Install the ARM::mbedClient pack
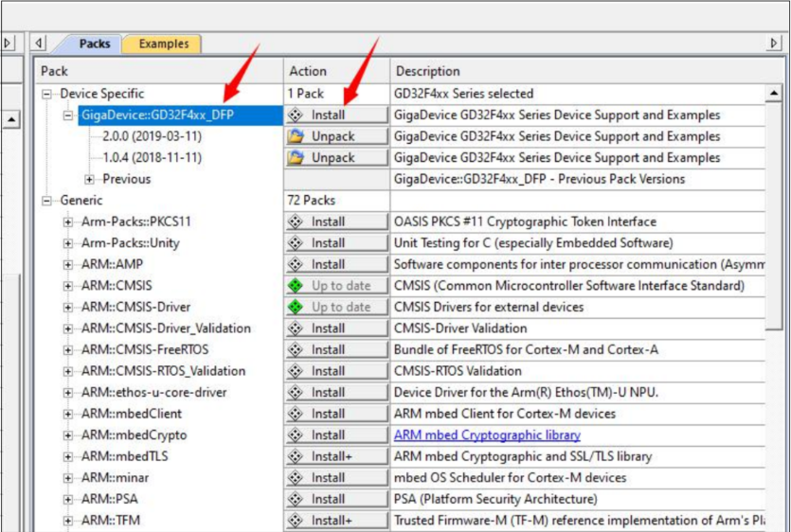Screen dimensions: 791x532 pos(337,414)
